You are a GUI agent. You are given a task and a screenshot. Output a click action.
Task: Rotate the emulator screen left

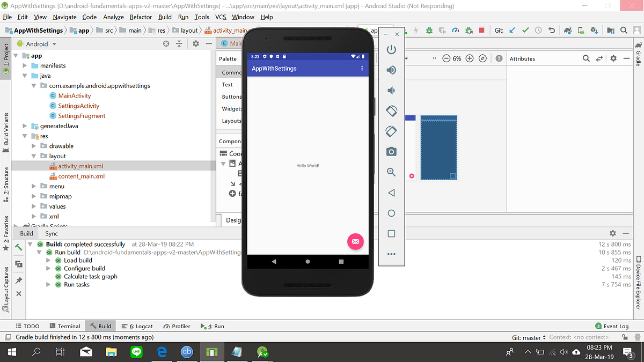[391, 110]
